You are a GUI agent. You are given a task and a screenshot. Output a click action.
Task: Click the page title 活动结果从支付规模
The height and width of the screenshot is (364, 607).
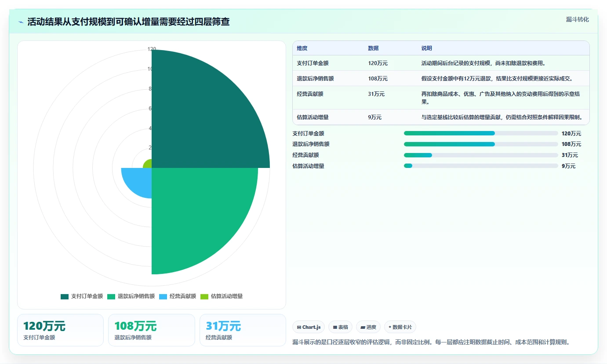[128, 22]
